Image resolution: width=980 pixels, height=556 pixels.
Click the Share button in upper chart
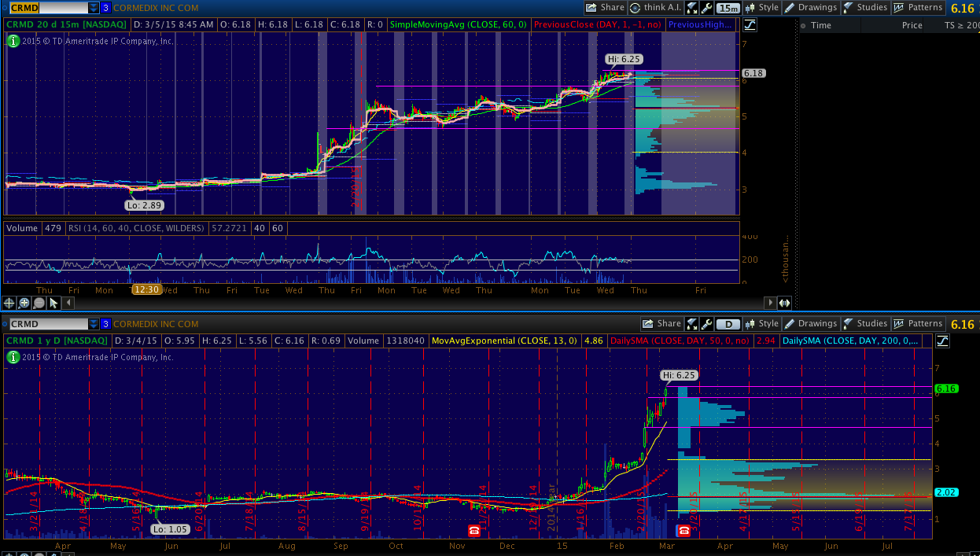tap(605, 8)
